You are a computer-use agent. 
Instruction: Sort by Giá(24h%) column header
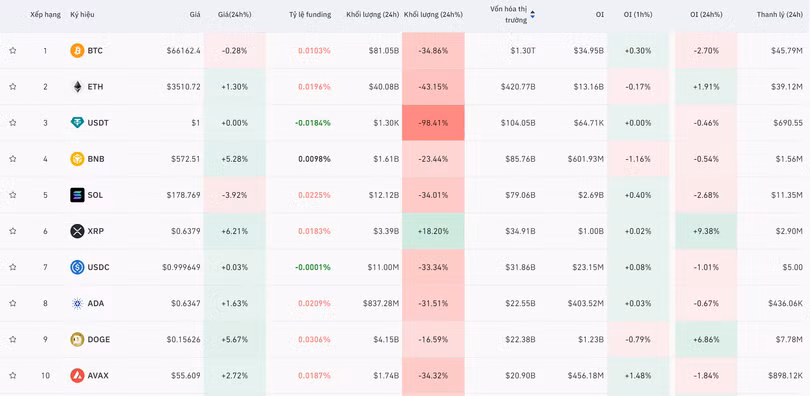(235, 15)
